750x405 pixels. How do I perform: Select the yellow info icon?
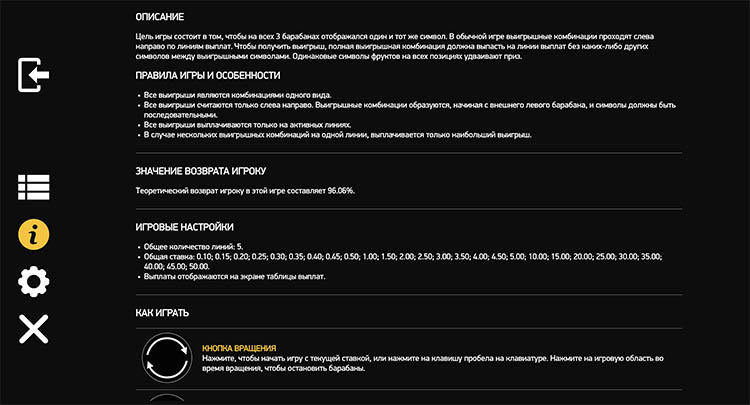tap(34, 235)
